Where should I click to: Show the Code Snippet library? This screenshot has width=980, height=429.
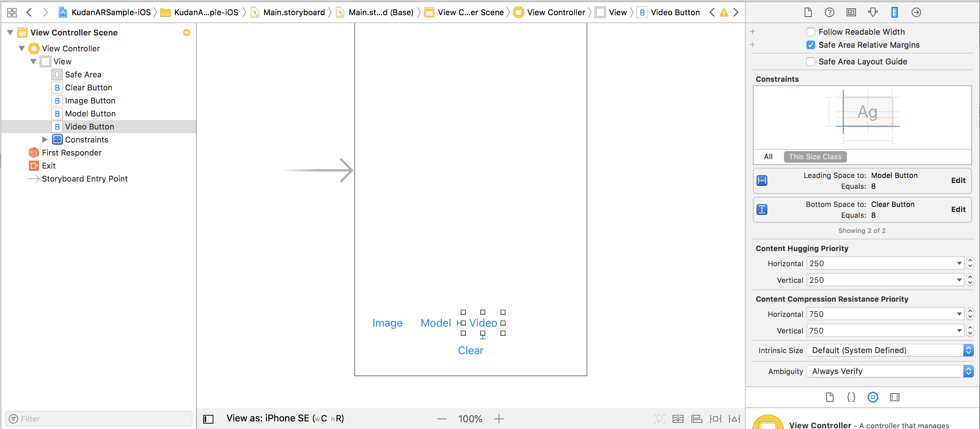pyautogui.click(x=851, y=397)
